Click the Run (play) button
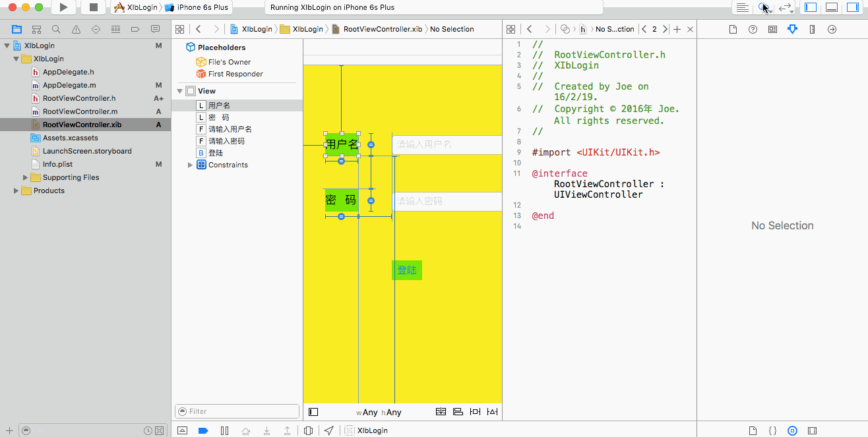The height and width of the screenshot is (437, 868). pos(63,7)
